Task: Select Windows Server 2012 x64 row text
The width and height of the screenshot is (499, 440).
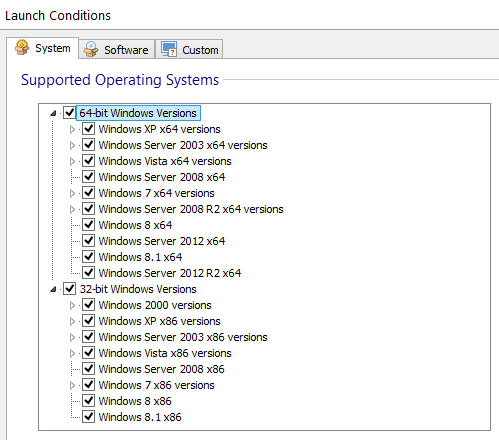Action: 162,241
